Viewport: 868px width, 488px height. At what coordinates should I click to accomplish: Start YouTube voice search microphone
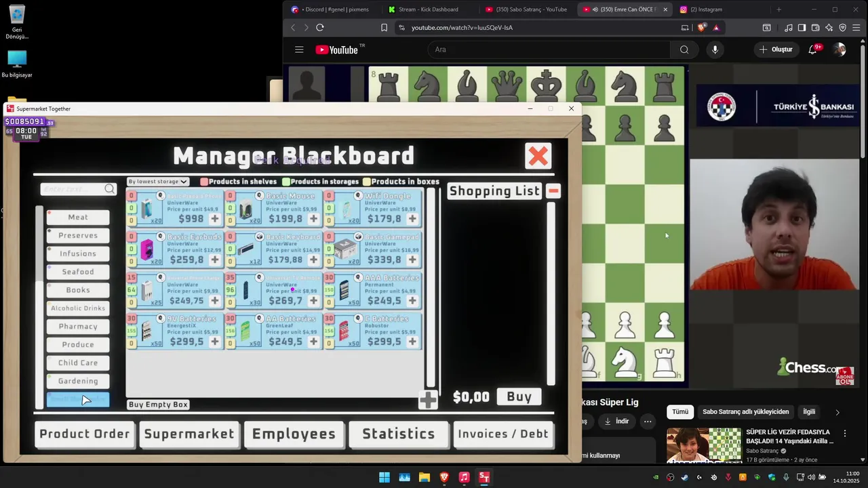click(x=715, y=49)
